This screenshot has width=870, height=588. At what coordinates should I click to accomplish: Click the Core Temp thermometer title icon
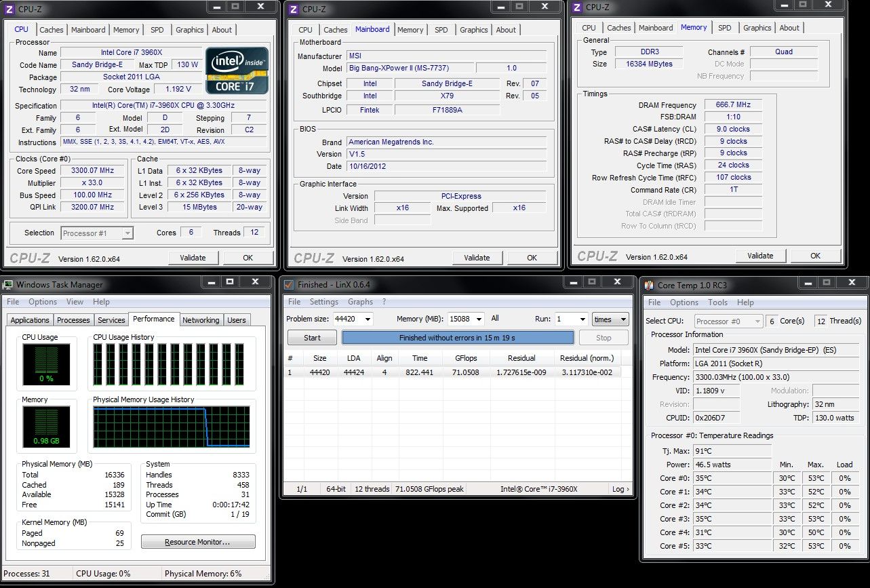click(x=648, y=286)
